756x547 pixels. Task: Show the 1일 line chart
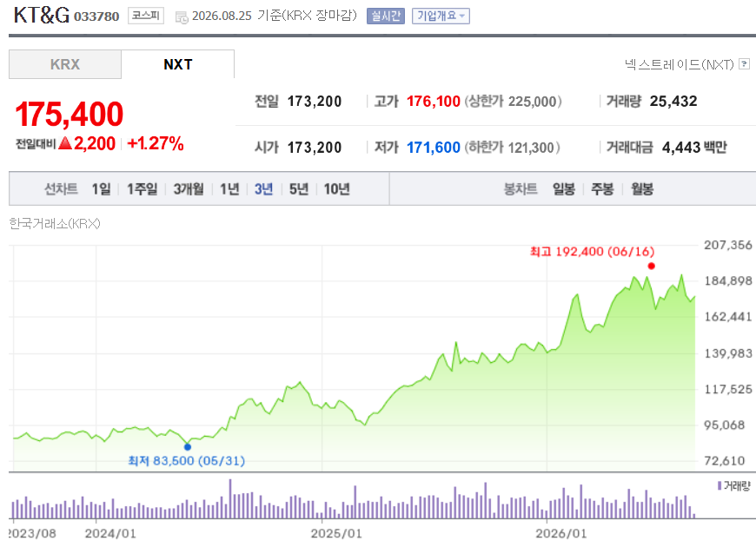(102, 189)
